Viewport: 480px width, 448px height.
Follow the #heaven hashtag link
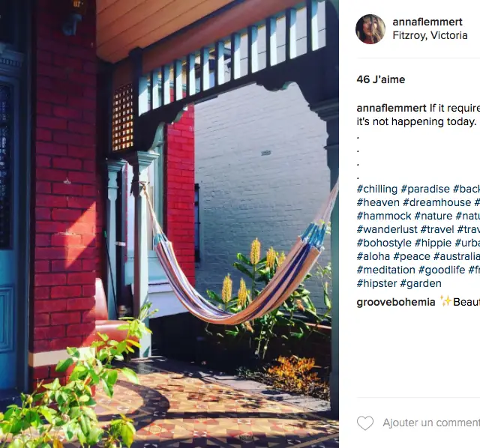(x=378, y=202)
